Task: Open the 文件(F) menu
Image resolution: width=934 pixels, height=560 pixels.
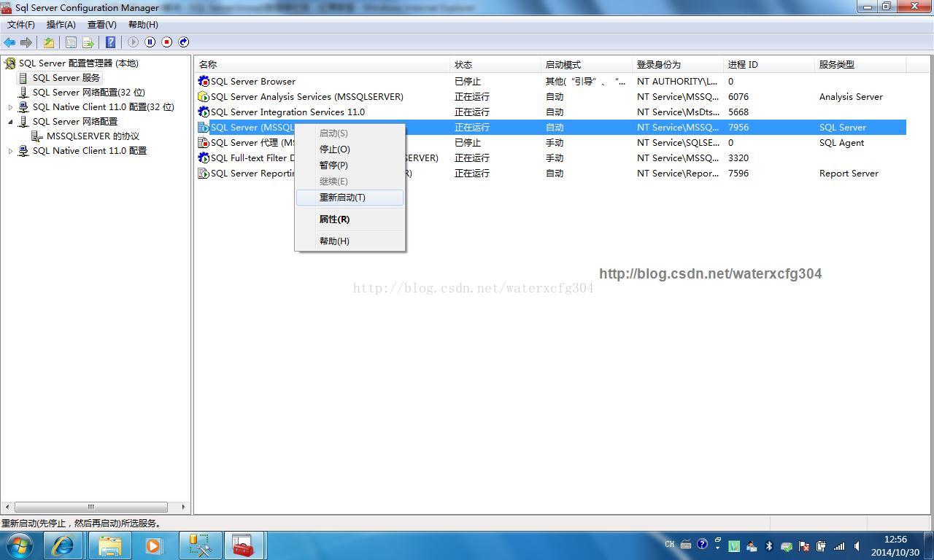Action: [21, 25]
